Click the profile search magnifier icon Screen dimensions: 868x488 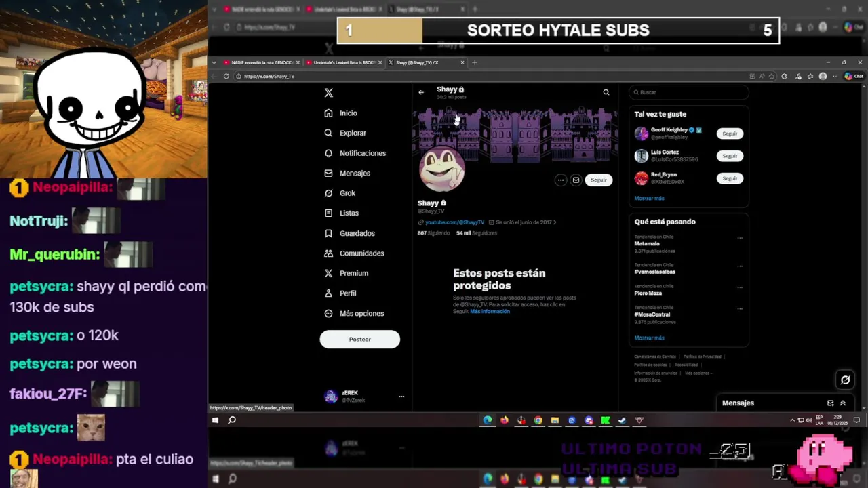pos(606,92)
